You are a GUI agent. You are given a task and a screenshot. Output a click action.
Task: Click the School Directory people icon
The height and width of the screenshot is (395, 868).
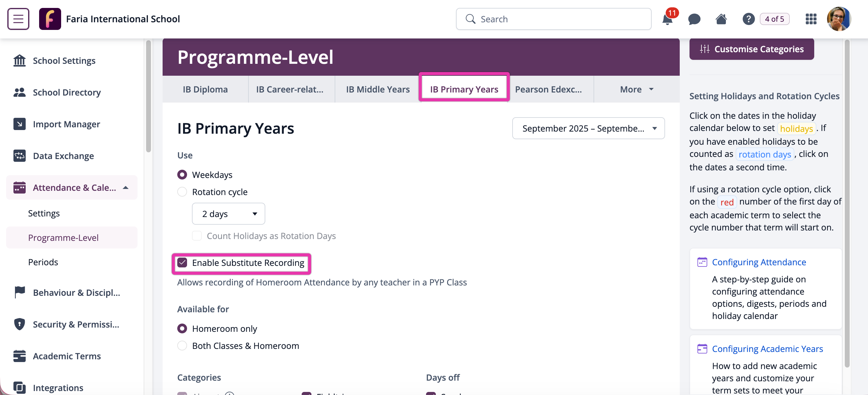coord(20,92)
